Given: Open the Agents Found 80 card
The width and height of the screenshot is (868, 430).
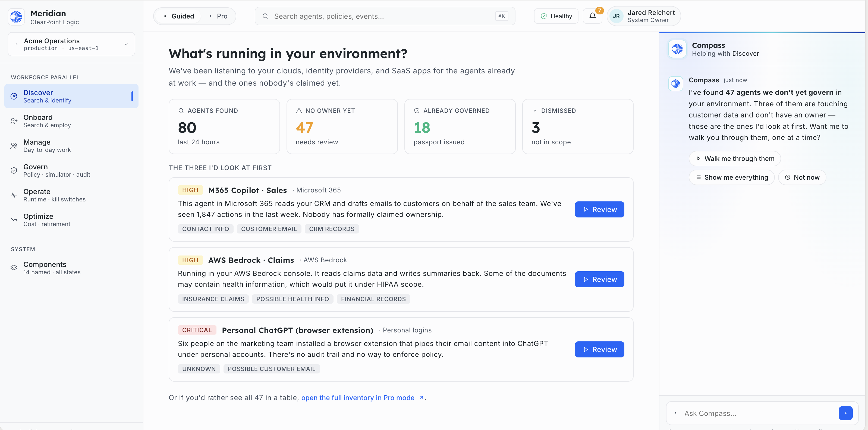Looking at the screenshot, I should (x=224, y=126).
